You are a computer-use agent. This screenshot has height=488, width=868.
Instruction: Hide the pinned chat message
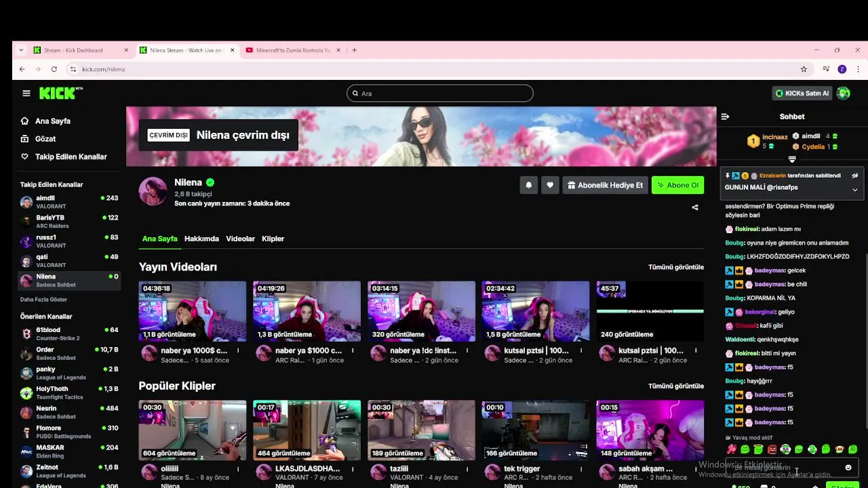pyautogui.click(x=855, y=176)
